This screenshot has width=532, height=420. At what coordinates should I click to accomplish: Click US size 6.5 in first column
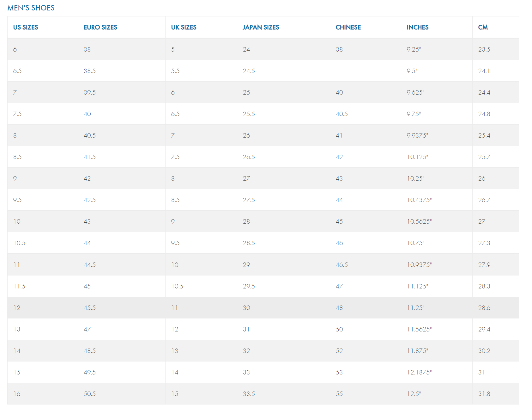[17, 71]
